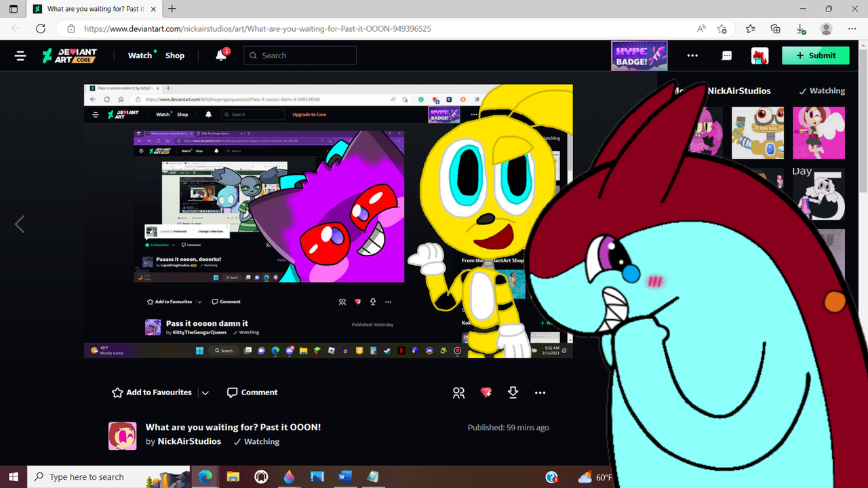
Task: Open the pink-haired girl sidebar thumbnail
Action: click(819, 132)
